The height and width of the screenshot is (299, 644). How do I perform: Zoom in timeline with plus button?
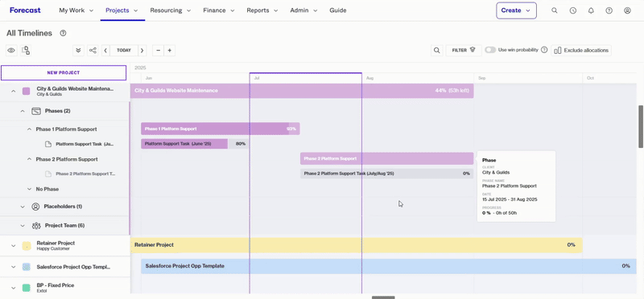pyautogui.click(x=169, y=51)
